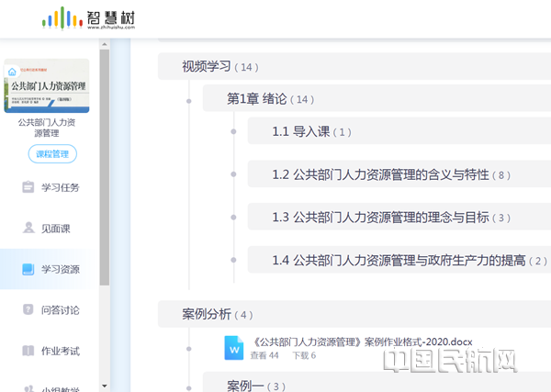Open 案例作业格式-2020.docx file link
This screenshot has height=392, width=551.
[x=363, y=342]
